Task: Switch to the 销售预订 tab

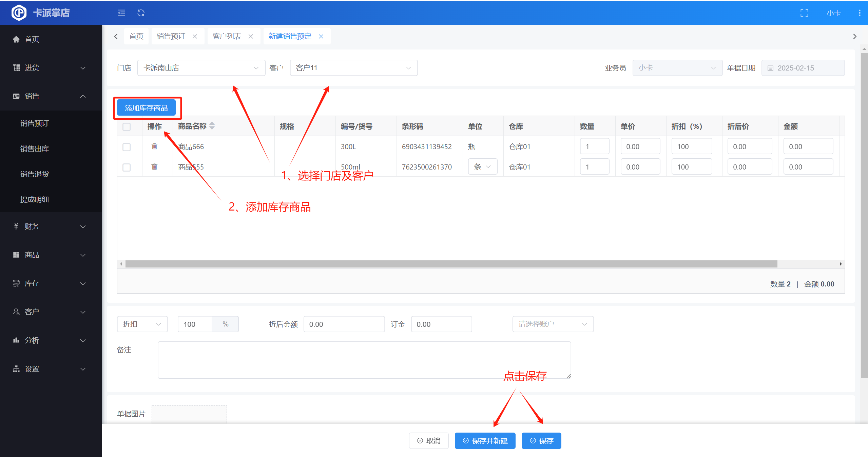Action: tap(171, 36)
